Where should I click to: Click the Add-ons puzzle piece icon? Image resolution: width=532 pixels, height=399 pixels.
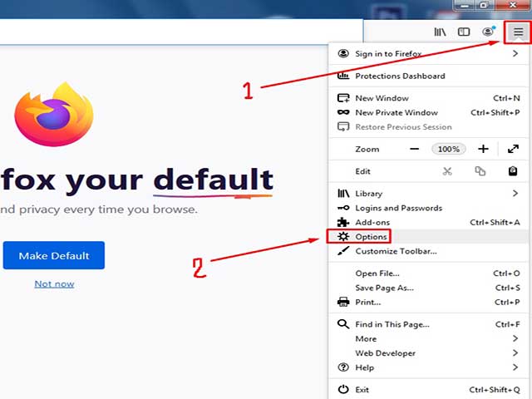343,222
